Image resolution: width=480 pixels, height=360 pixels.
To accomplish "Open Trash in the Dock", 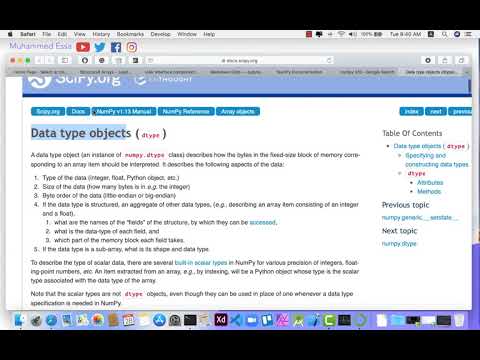I will tap(459, 320).
